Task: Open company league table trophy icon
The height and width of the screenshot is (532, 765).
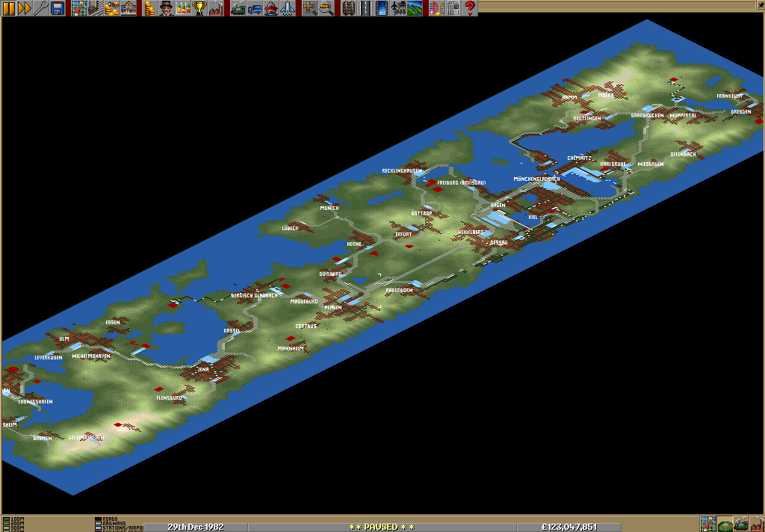Action: point(199,7)
